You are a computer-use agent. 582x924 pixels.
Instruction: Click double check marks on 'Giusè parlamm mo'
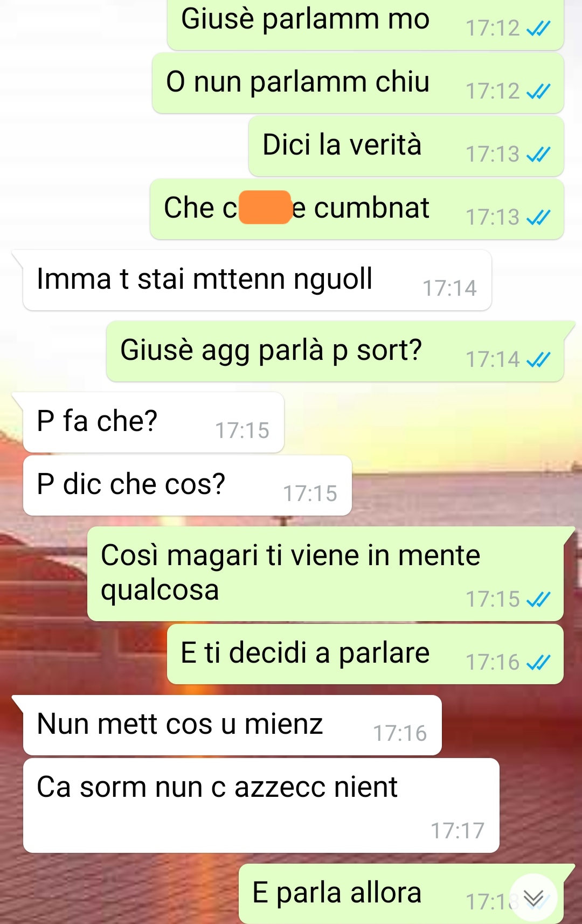click(x=538, y=29)
